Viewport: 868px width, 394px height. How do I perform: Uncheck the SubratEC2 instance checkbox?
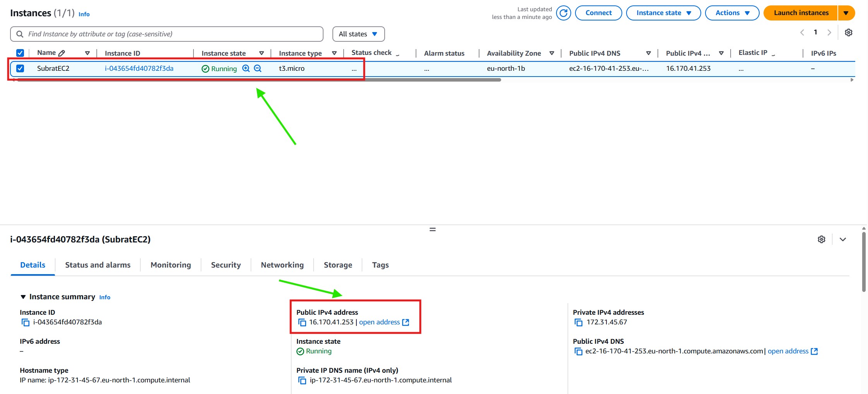click(x=20, y=68)
